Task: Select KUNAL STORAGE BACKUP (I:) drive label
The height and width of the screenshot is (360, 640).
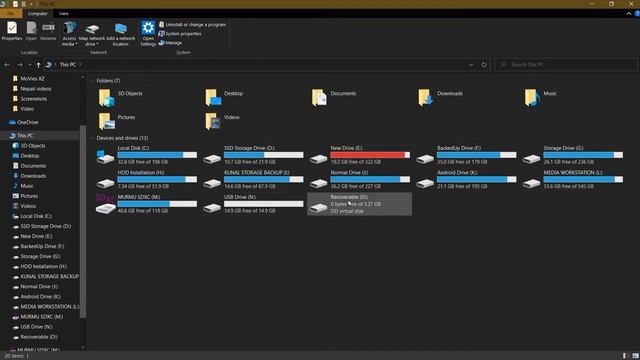Action: coord(256,173)
